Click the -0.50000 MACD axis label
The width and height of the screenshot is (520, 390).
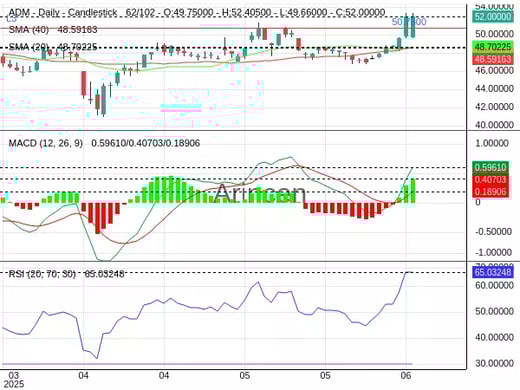point(493,231)
